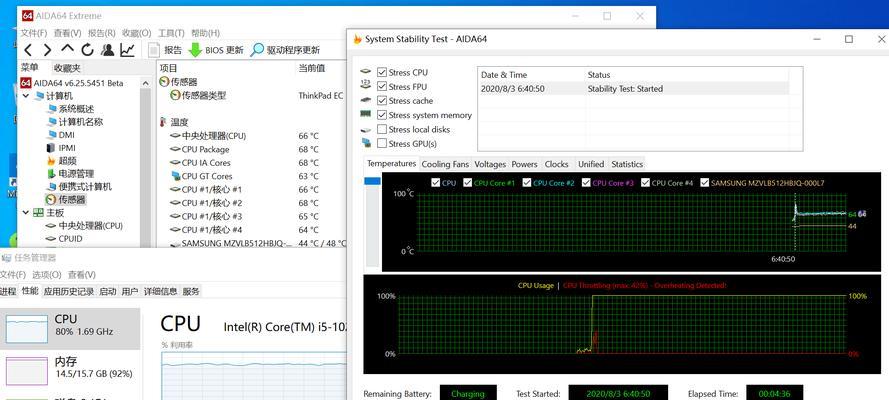Toggle the Stress CPU checkbox

click(382, 73)
